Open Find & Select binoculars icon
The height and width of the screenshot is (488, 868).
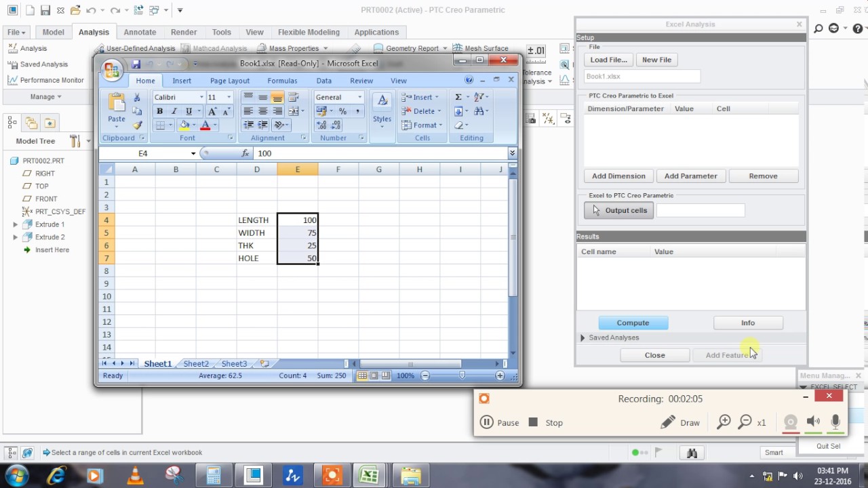[481, 111]
